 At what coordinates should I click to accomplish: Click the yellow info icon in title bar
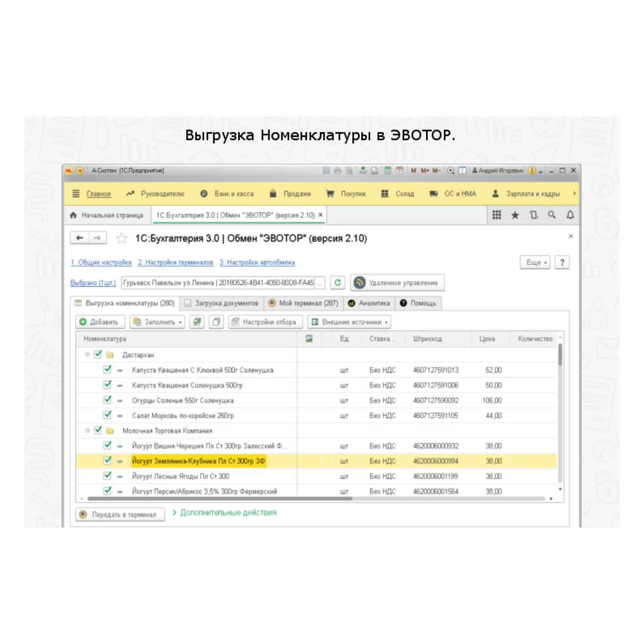click(x=532, y=171)
